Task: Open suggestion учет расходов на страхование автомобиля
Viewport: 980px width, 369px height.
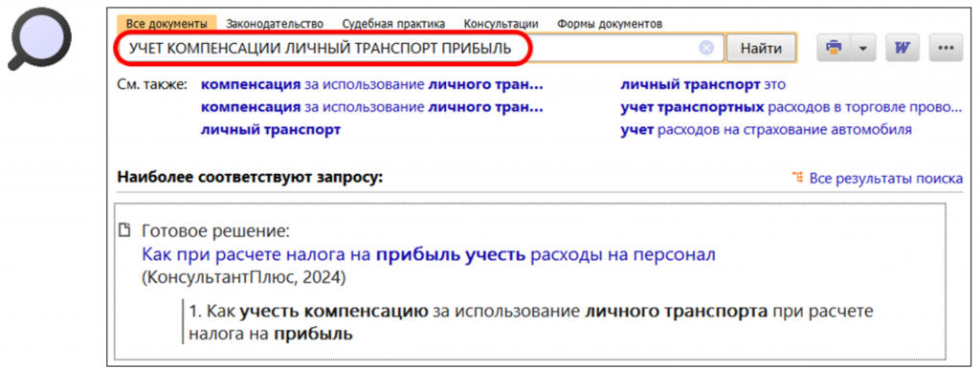Action: pos(766,130)
